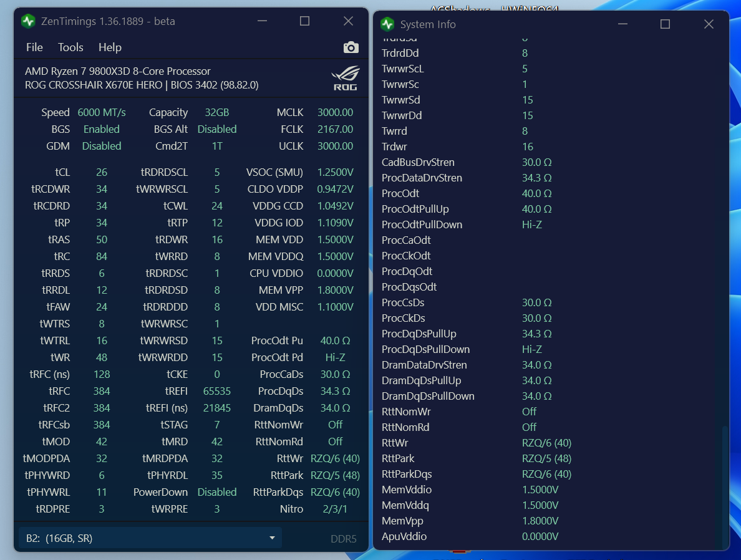The height and width of the screenshot is (560, 741).
Task: Take a screenshot with the camera icon
Action: pyautogui.click(x=351, y=47)
